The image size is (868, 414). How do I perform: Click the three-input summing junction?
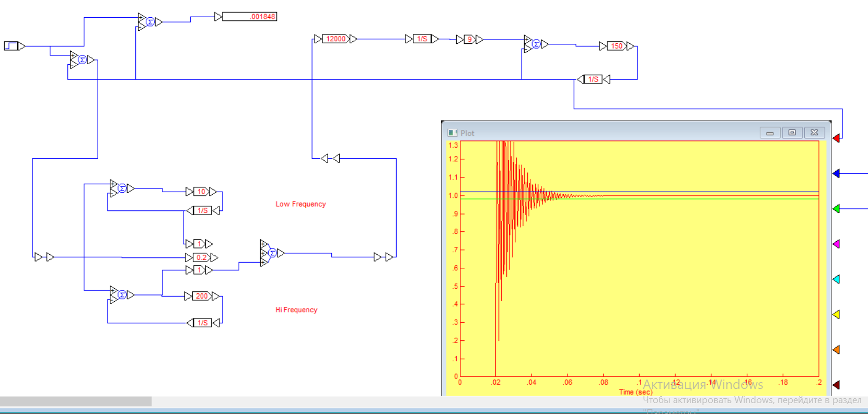point(272,253)
